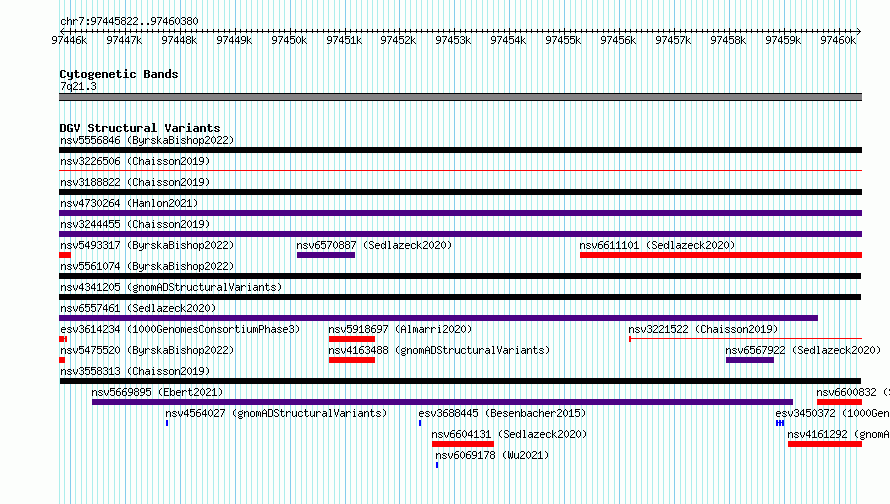Click the red bar under nsv6604131
This screenshot has height=504, width=890.
tap(463, 444)
